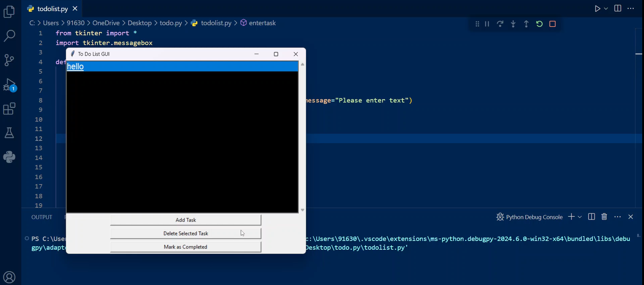
Task: Open panel More Actions ellipsis
Action: click(618, 217)
